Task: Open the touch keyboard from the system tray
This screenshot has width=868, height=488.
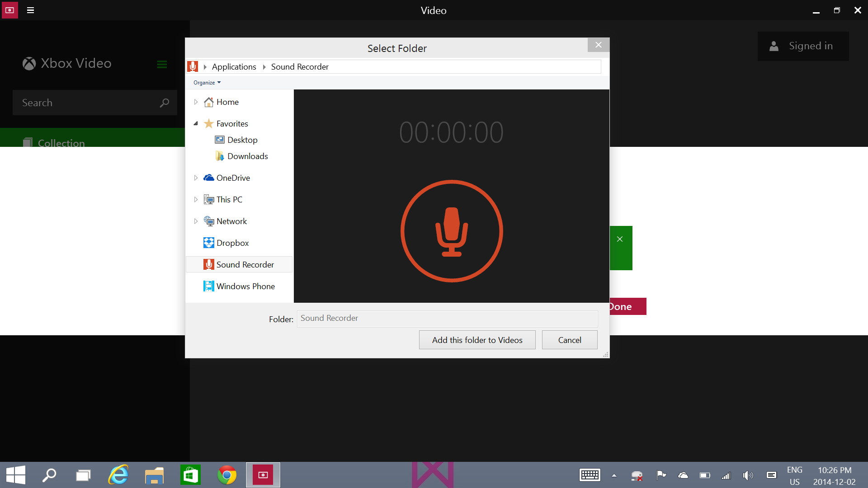Action: pos(590,475)
